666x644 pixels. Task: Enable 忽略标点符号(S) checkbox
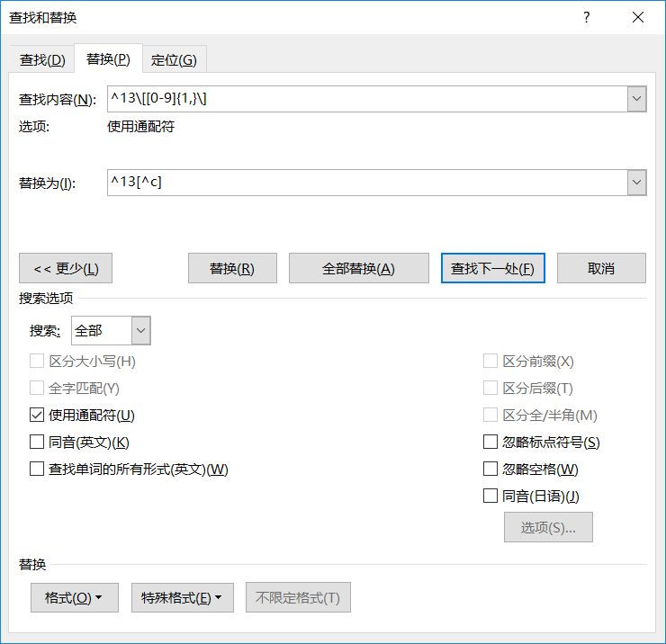(x=490, y=442)
